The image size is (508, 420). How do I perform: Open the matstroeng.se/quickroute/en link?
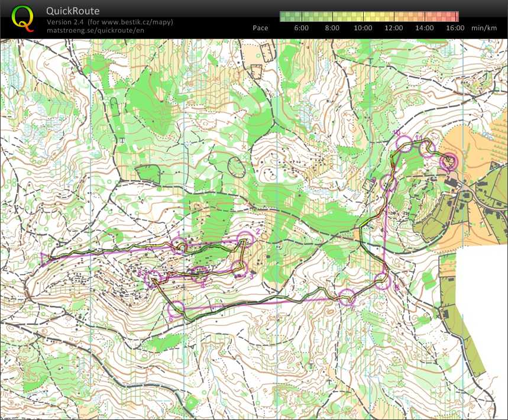[x=95, y=30]
